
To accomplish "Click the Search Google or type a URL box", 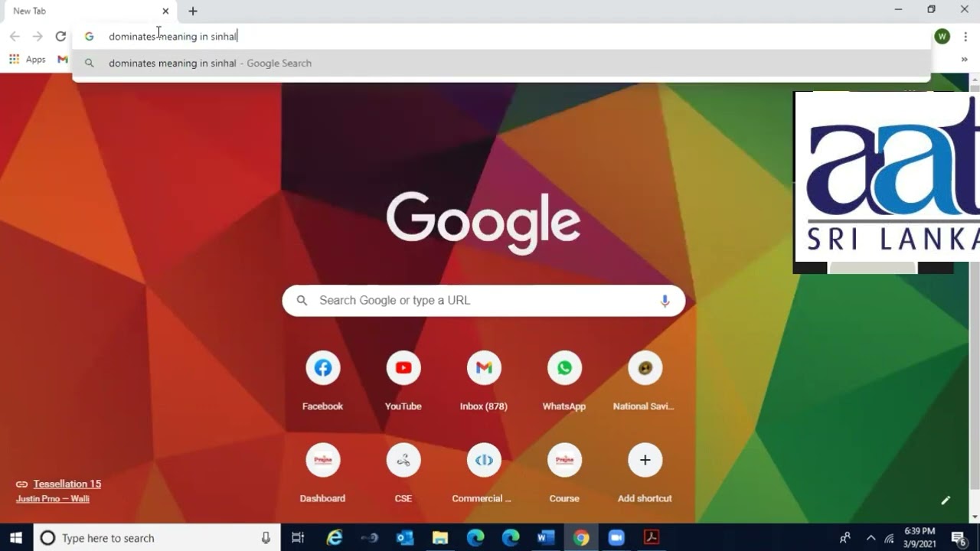I will pos(483,301).
